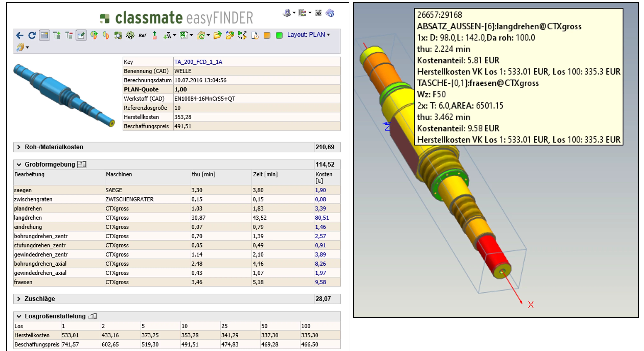The image size is (644, 351).
Task: Click the document with clock icon
Action: coord(255,35)
